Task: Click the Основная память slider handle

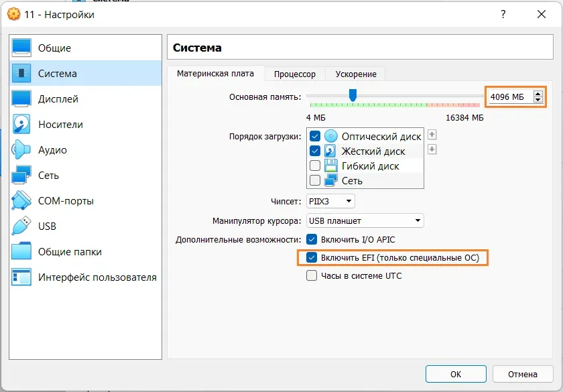Action: pyautogui.click(x=353, y=95)
